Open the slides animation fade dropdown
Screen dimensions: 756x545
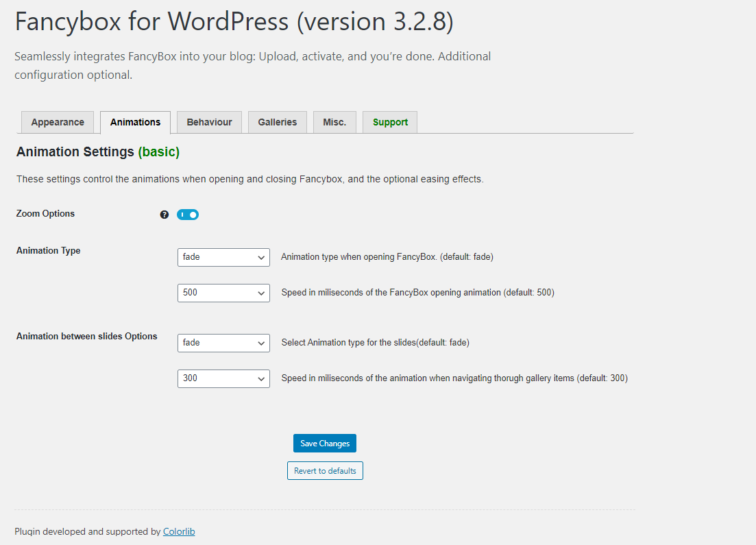coord(223,343)
